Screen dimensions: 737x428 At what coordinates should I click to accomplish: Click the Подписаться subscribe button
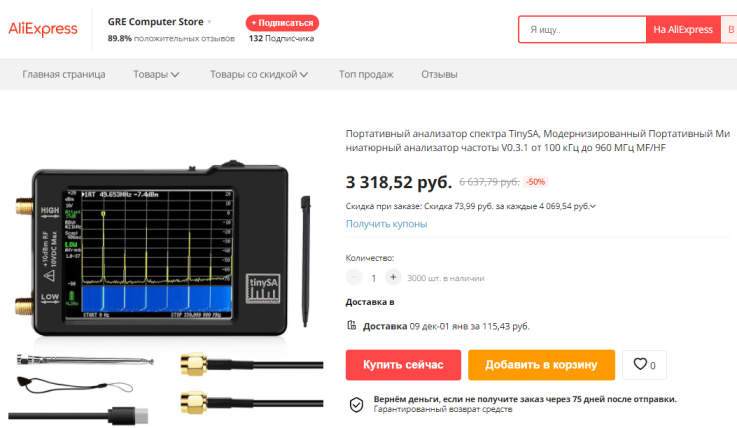pos(282,23)
